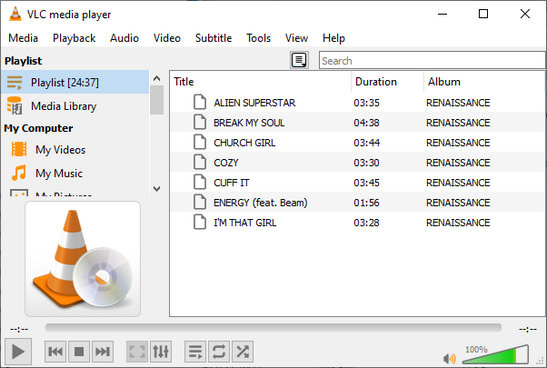The width and height of the screenshot is (547, 368).
Task: Click duration 03:35 cell
Action: [x=366, y=103]
